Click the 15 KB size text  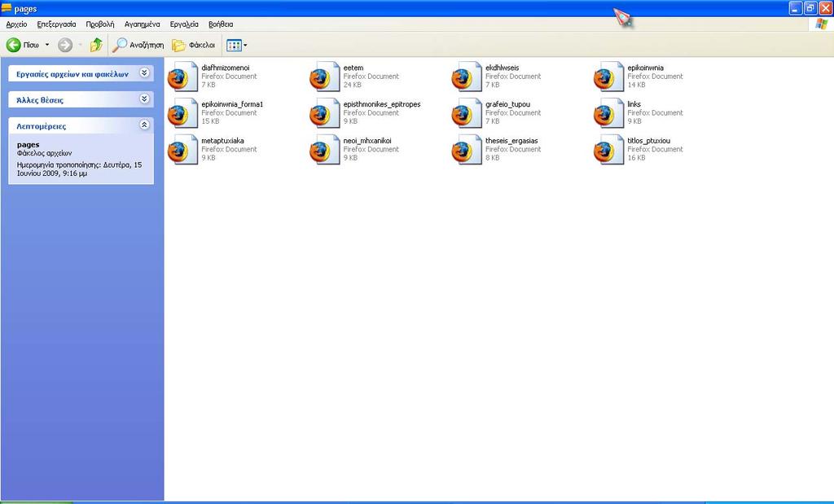pos(210,121)
